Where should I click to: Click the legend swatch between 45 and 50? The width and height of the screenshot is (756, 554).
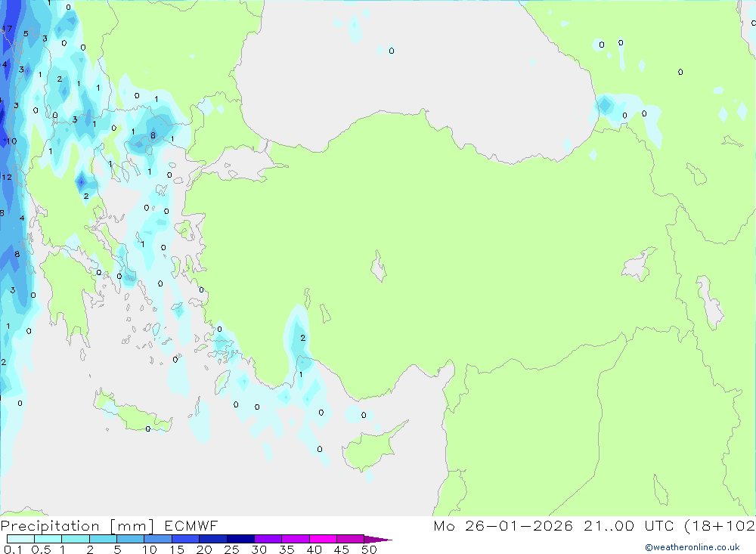pos(350,539)
